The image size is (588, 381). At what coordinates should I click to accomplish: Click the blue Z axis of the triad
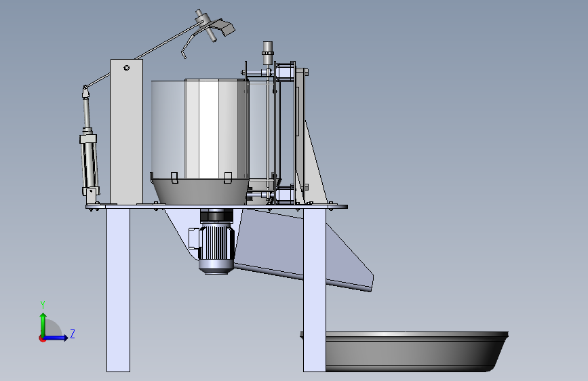(x=56, y=338)
